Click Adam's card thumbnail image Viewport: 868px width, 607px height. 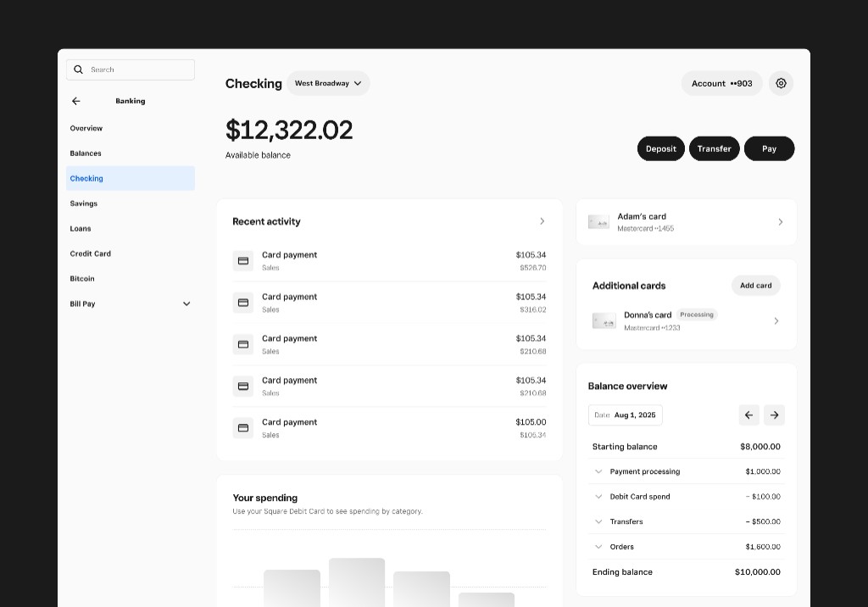[598, 222]
